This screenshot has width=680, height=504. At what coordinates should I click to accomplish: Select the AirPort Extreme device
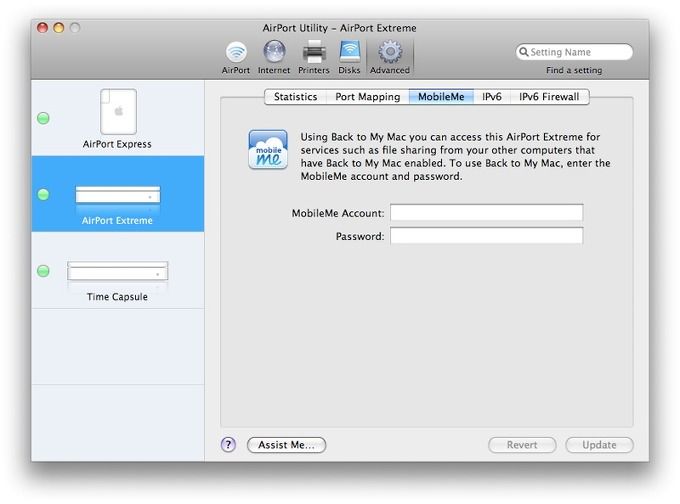[x=117, y=194]
